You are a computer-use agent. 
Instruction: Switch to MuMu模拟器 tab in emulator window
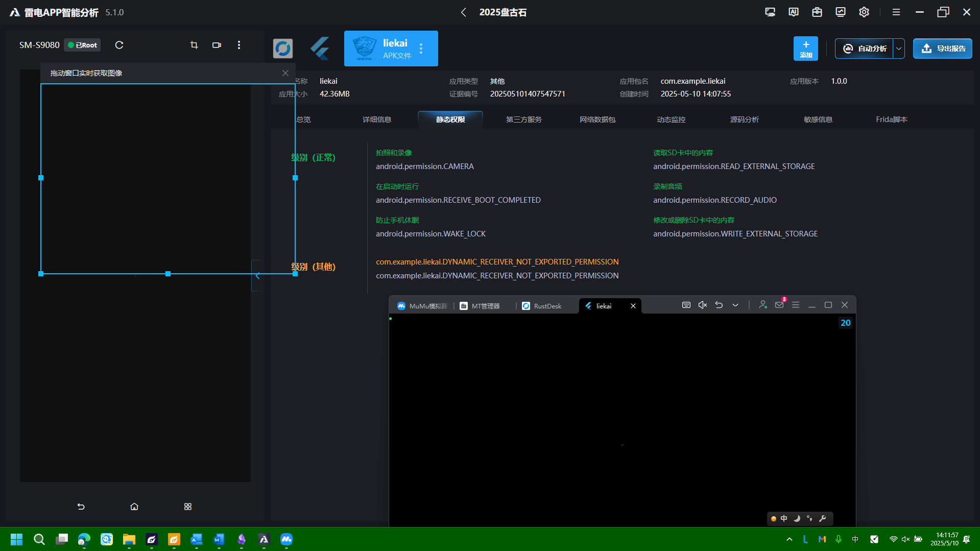pos(422,306)
